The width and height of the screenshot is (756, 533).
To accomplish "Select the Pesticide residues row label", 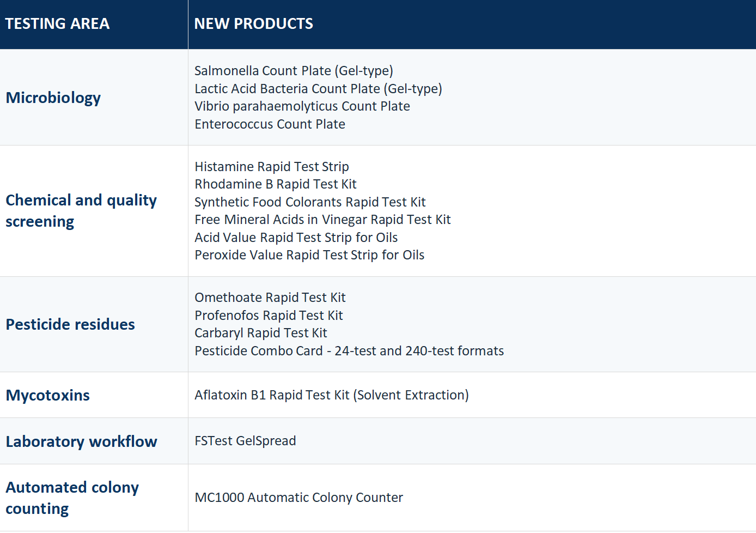I will 70,325.
